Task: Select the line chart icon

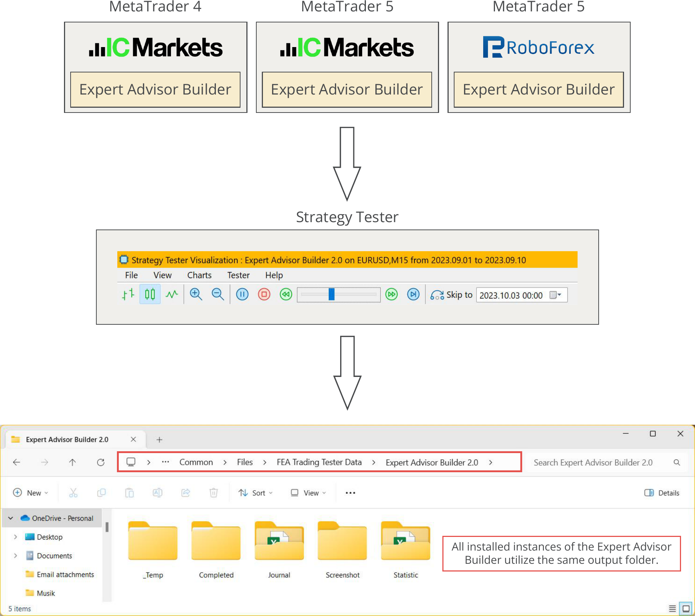Action: click(x=172, y=295)
